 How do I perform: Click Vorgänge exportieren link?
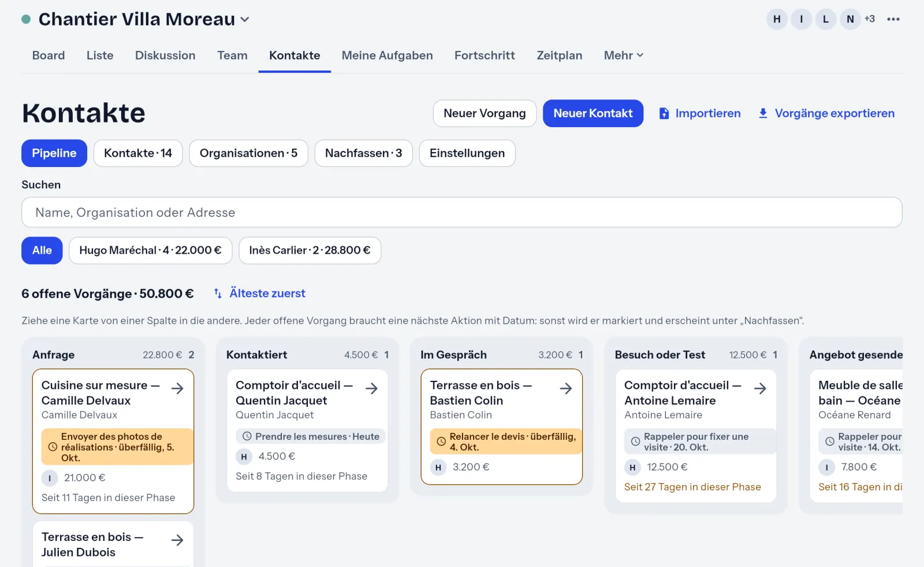(x=826, y=113)
